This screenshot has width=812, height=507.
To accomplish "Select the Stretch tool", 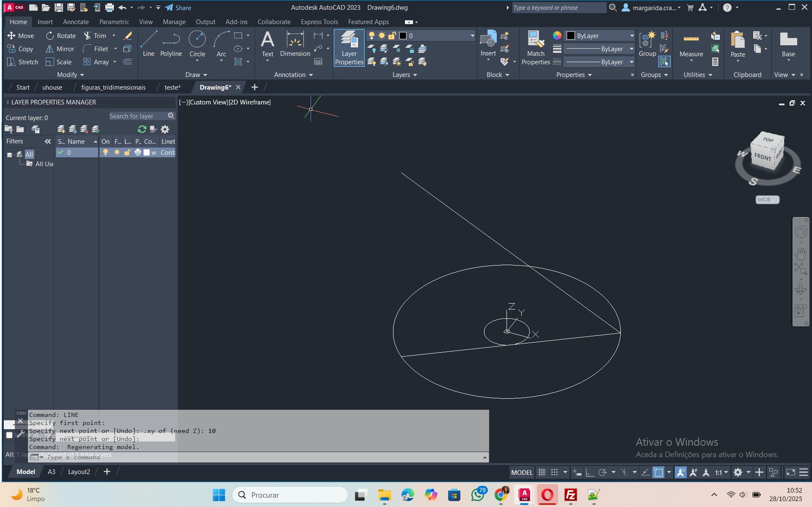I will [22, 62].
